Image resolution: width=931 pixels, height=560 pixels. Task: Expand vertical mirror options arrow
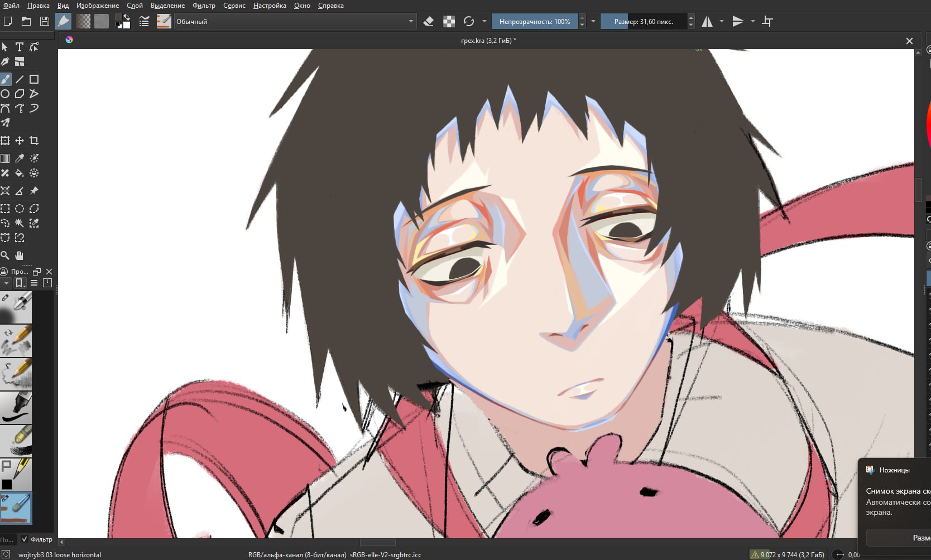[752, 21]
